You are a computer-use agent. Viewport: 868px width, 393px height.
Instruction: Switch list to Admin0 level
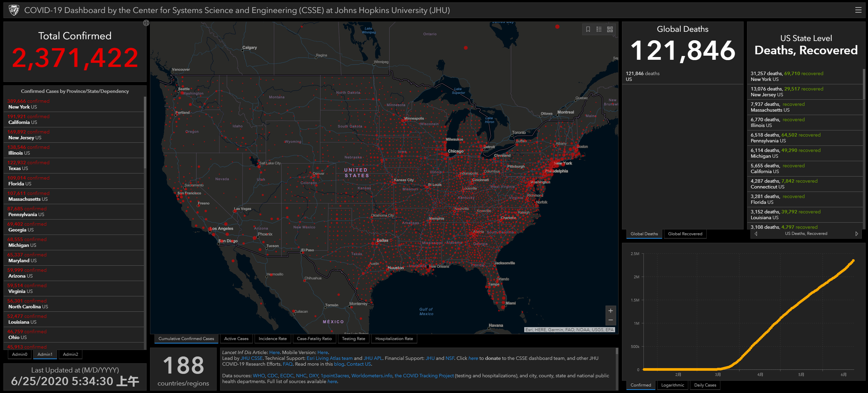pos(19,354)
